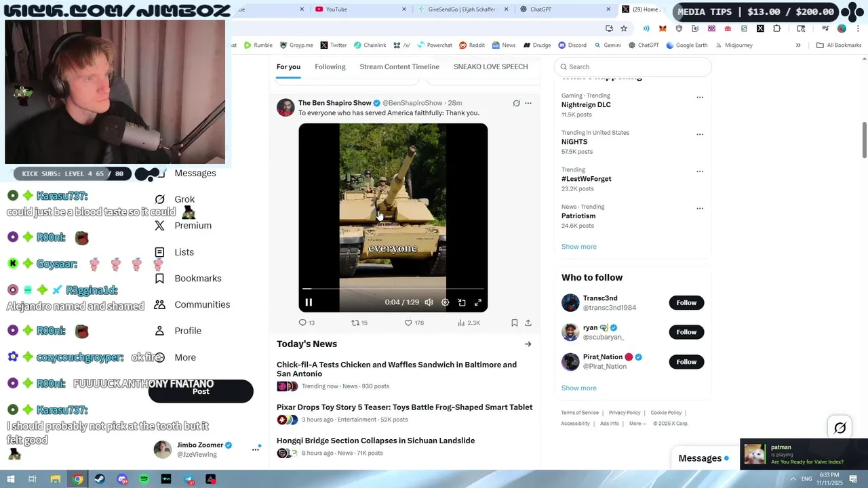Toggle picture-in-picture mode on video
The height and width of the screenshot is (488, 868).
pyautogui.click(x=462, y=302)
